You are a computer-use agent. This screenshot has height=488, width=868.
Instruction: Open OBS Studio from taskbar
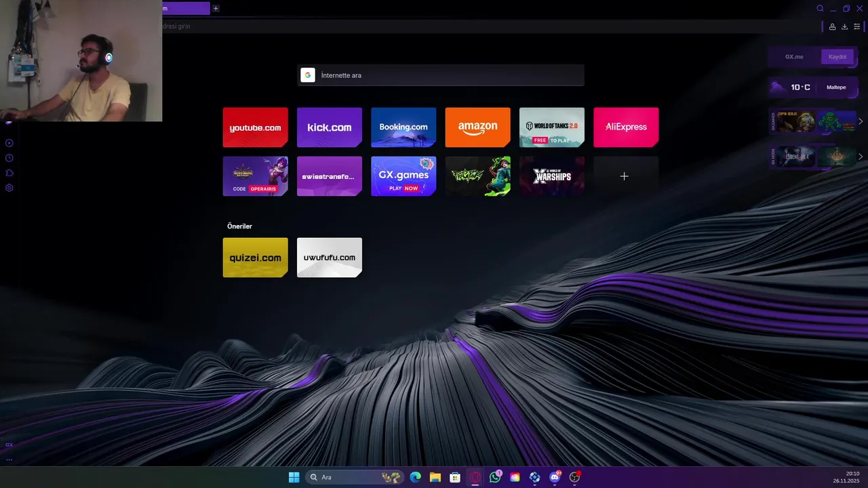click(x=575, y=477)
